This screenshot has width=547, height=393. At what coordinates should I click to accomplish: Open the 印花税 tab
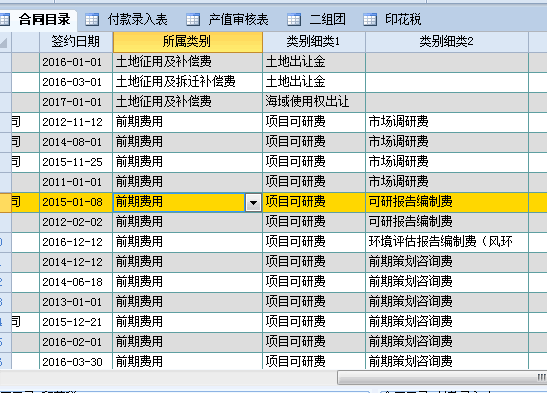403,20
